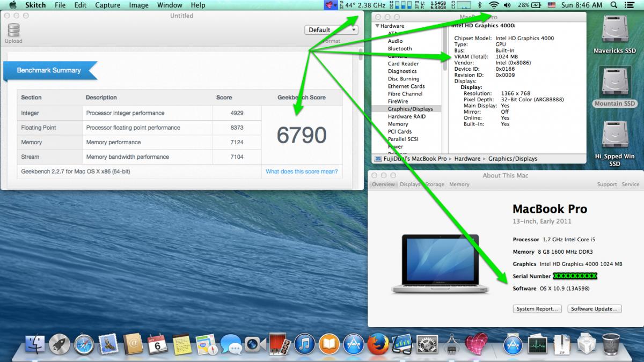Select Ethernet Cards in hardware list

point(406,86)
